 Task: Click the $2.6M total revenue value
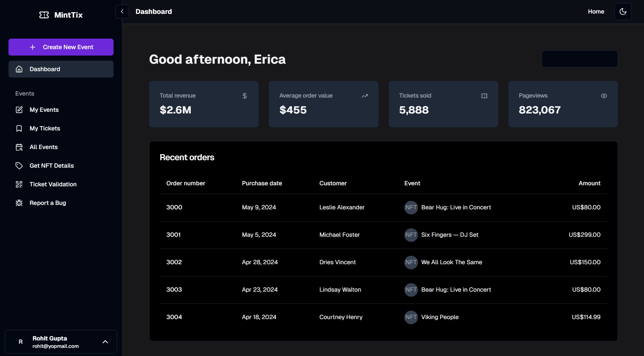point(176,110)
